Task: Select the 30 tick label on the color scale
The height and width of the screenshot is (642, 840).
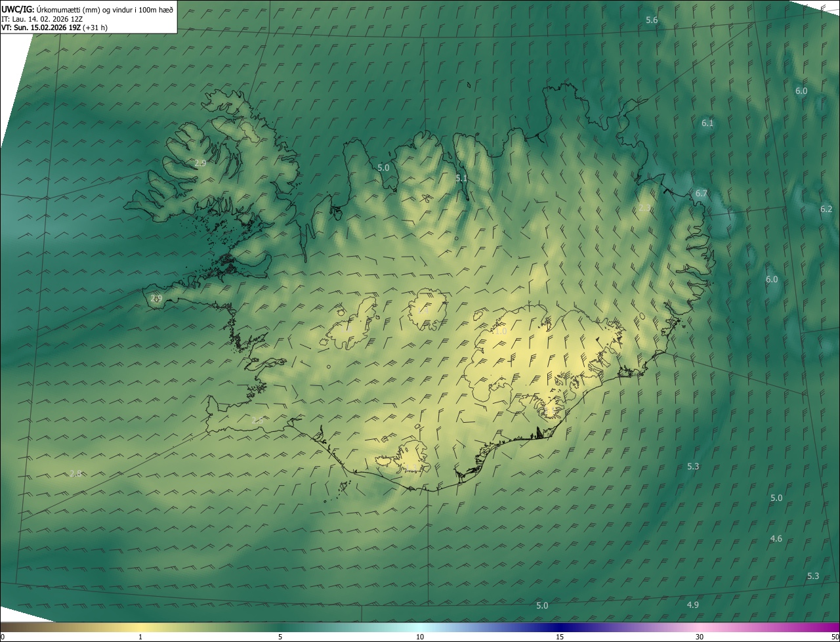Action: 700,637
